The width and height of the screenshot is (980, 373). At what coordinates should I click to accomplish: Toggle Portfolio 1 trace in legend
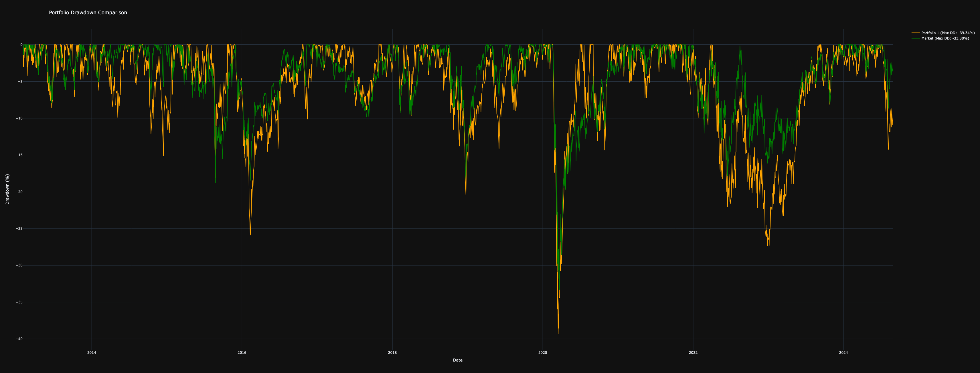point(948,33)
